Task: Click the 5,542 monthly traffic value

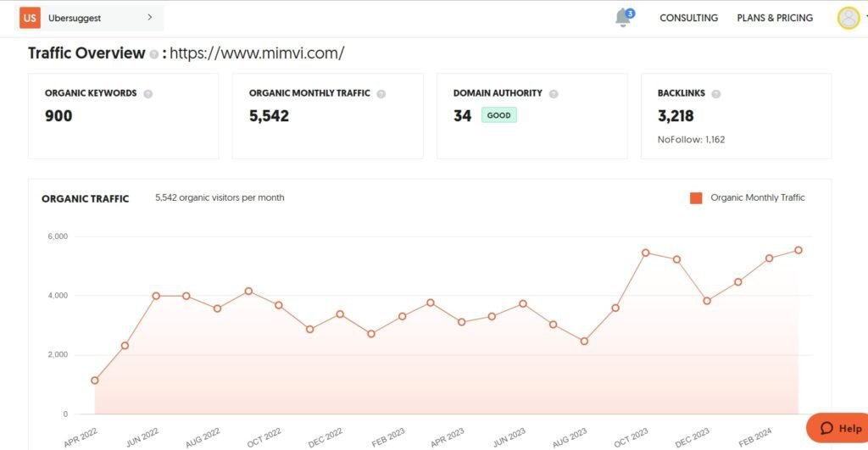Action: pyautogui.click(x=269, y=116)
